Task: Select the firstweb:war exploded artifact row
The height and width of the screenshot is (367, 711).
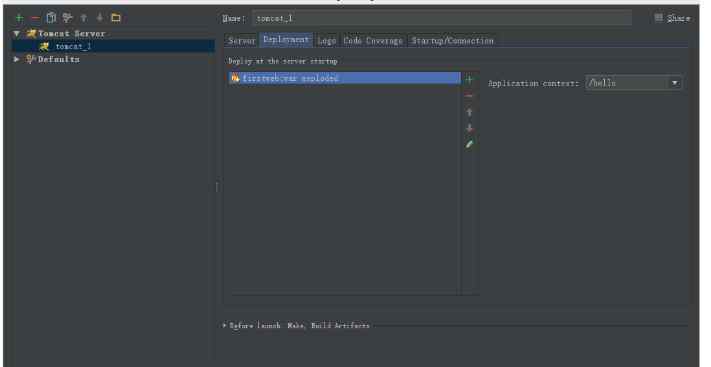Action: [x=345, y=78]
